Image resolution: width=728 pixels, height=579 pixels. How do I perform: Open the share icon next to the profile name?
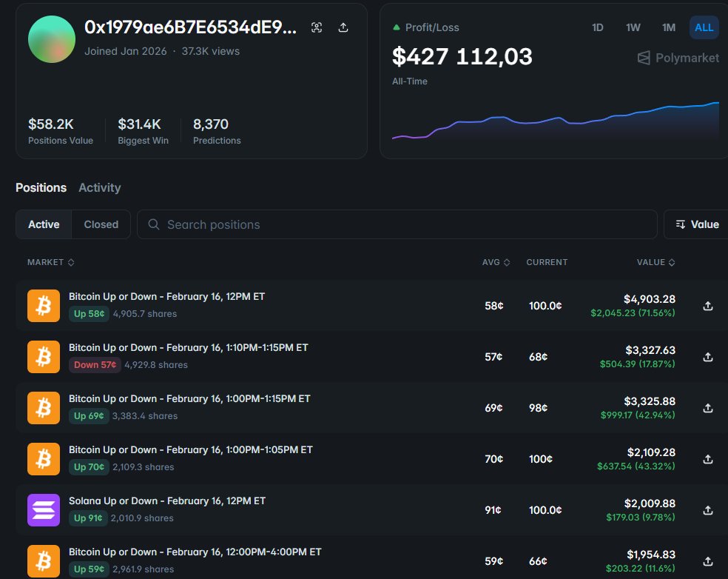coord(343,27)
